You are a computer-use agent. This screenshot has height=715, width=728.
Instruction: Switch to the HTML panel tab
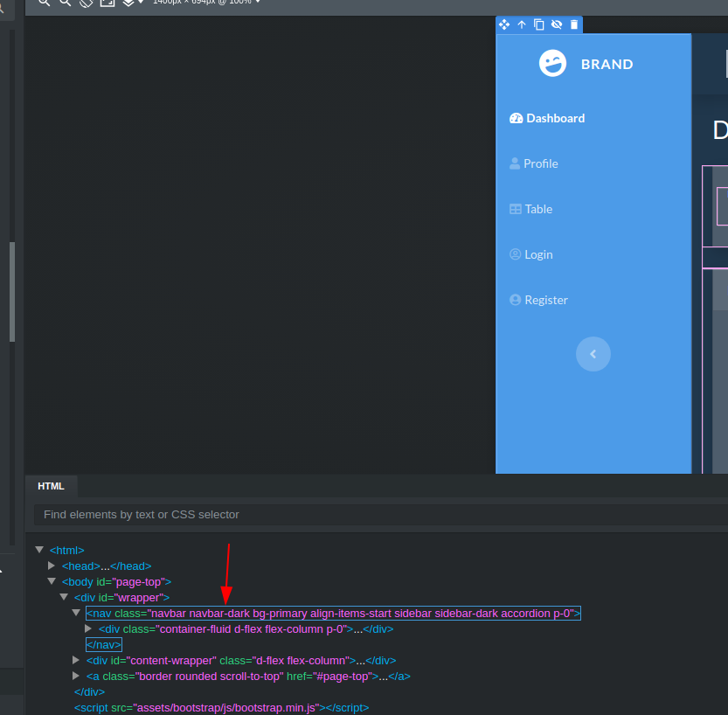[51, 486]
